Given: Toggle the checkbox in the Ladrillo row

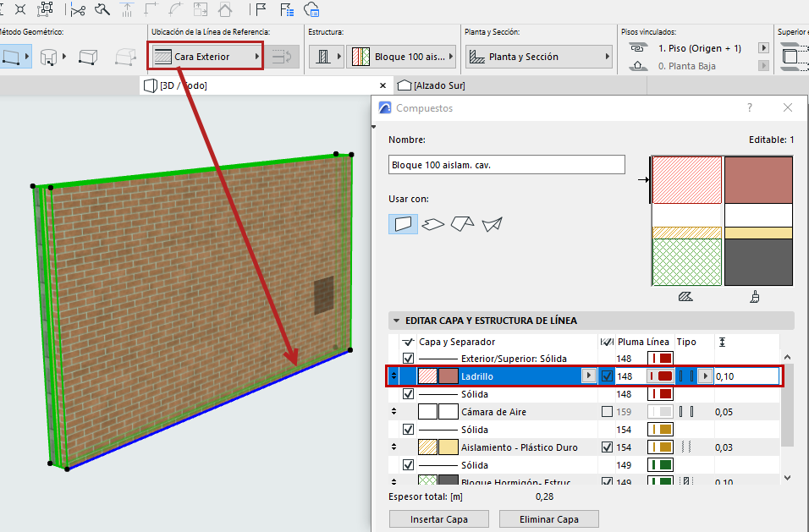Looking at the screenshot, I should (x=608, y=376).
